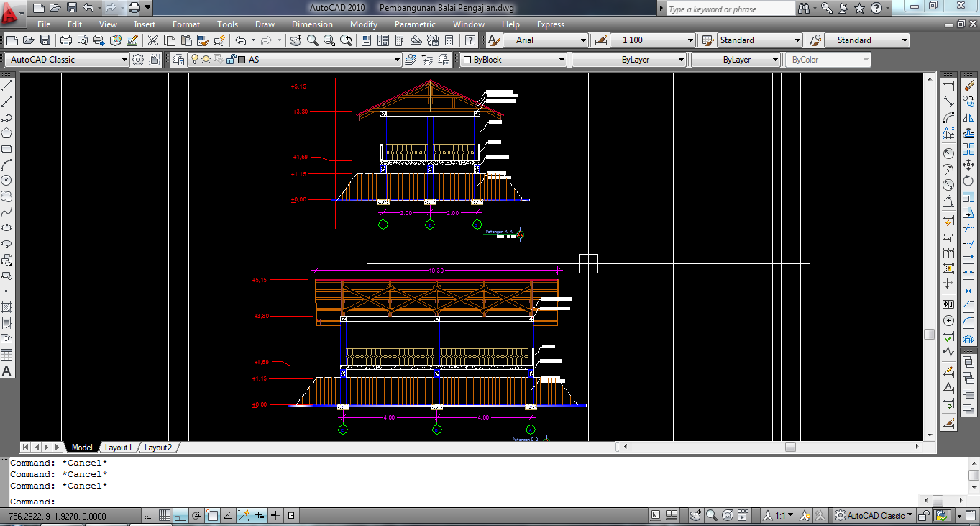Select the Array modify tool
Screen dimensions: 980x526
pyautogui.click(x=968, y=150)
